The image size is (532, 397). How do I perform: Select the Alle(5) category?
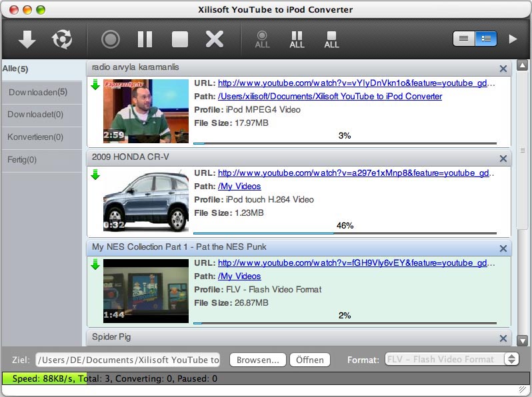coord(42,69)
